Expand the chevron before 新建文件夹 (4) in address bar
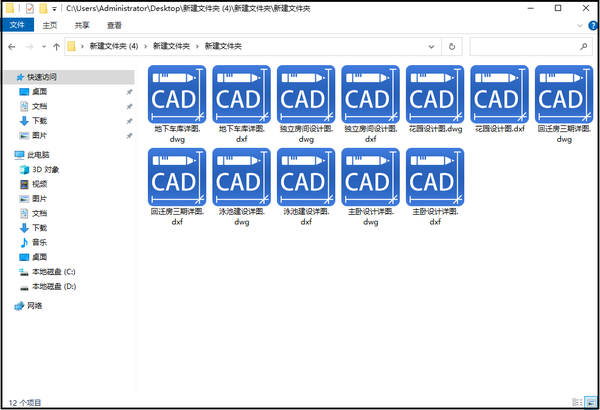 pos(82,47)
